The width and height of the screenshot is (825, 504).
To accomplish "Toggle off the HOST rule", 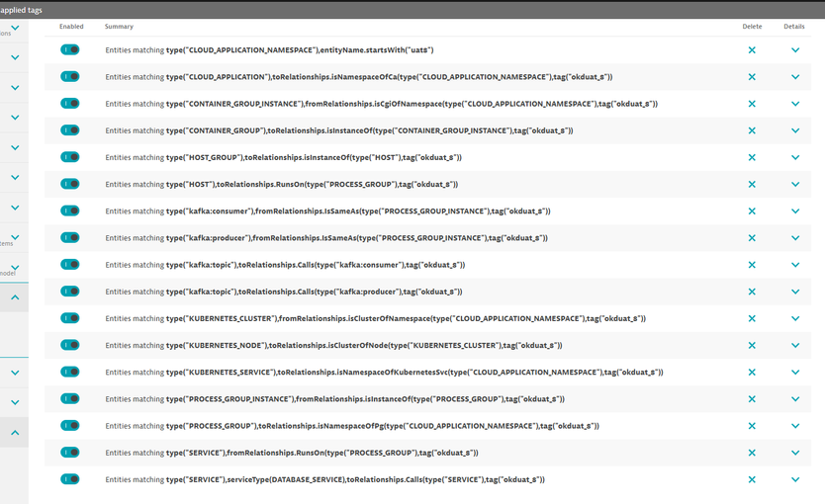I will pos(69,184).
